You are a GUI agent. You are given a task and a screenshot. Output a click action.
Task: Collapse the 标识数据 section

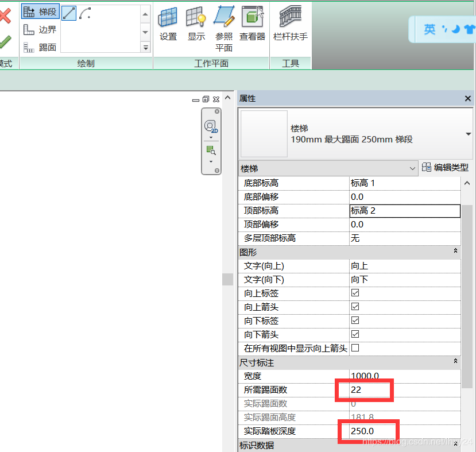click(455, 444)
